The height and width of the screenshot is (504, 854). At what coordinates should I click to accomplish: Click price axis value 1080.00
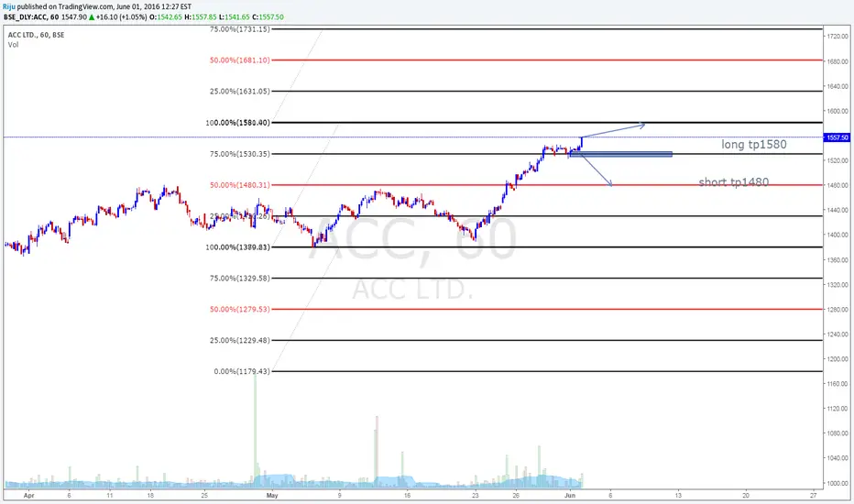[x=838, y=433]
